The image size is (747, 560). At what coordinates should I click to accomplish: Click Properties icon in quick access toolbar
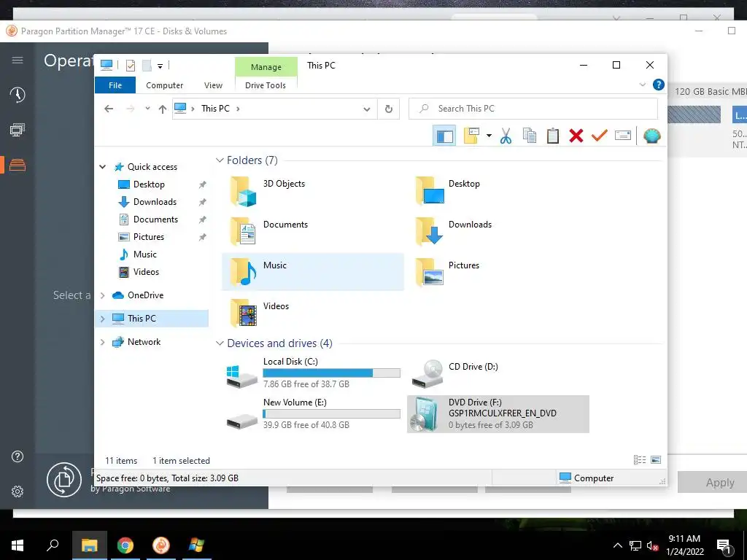click(x=130, y=66)
